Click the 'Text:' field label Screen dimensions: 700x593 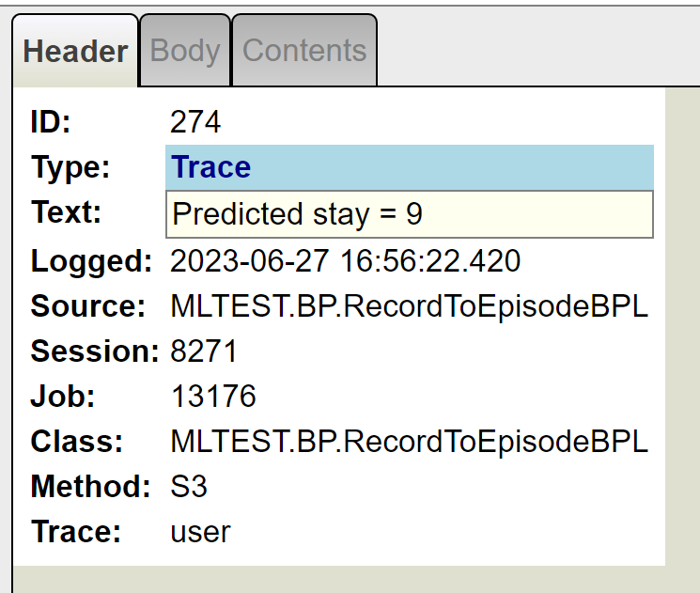(66, 212)
